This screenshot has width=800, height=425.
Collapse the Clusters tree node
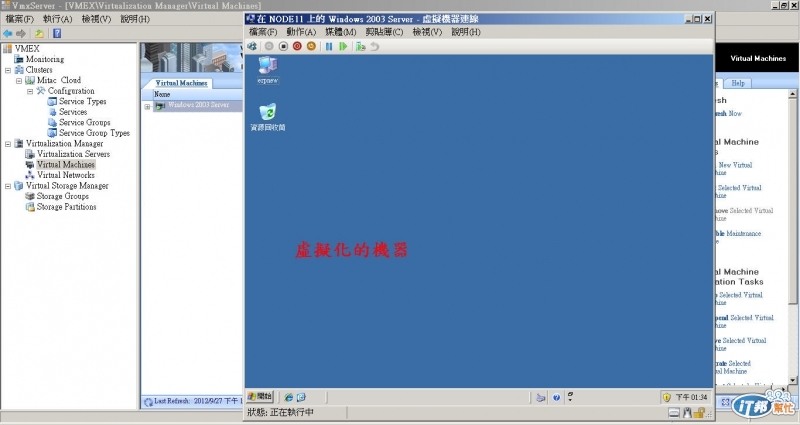point(8,70)
